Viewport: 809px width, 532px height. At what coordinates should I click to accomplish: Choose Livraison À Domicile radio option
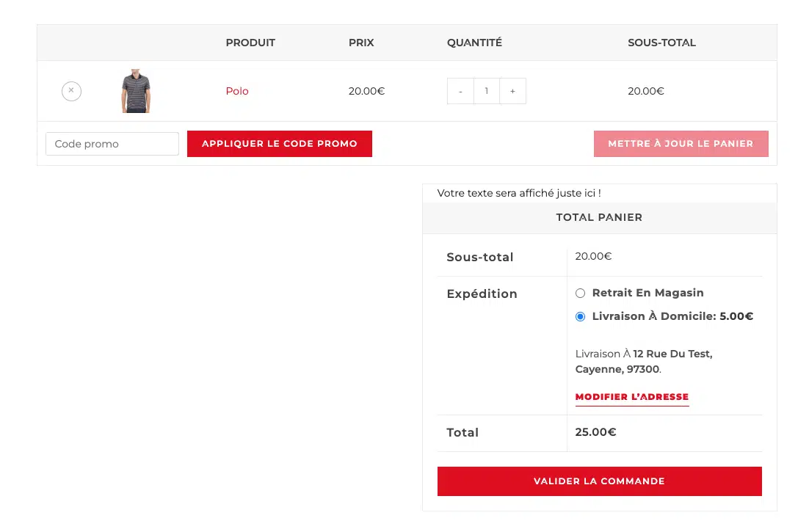(581, 317)
